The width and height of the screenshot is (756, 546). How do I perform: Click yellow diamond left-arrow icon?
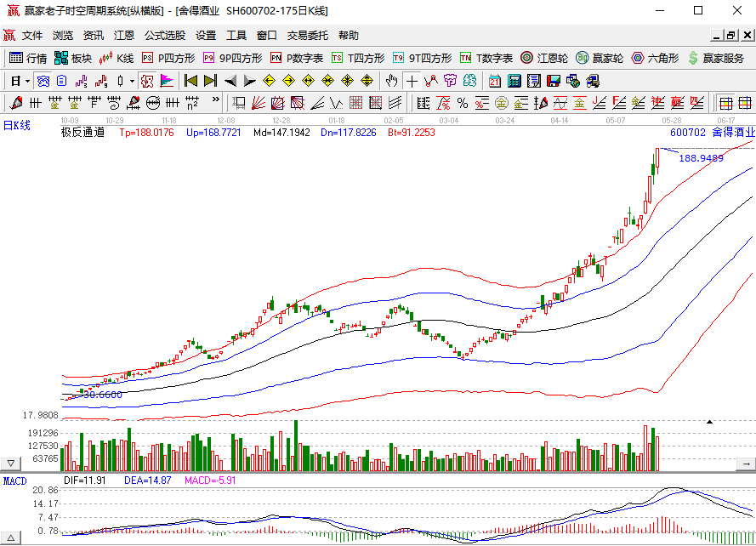point(269,81)
